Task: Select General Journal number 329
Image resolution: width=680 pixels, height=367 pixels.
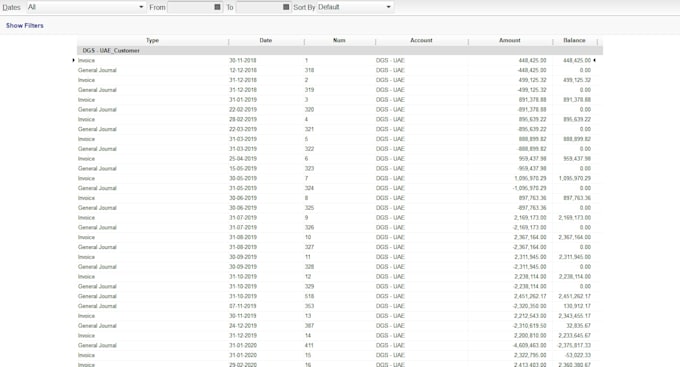Action: (x=309, y=286)
